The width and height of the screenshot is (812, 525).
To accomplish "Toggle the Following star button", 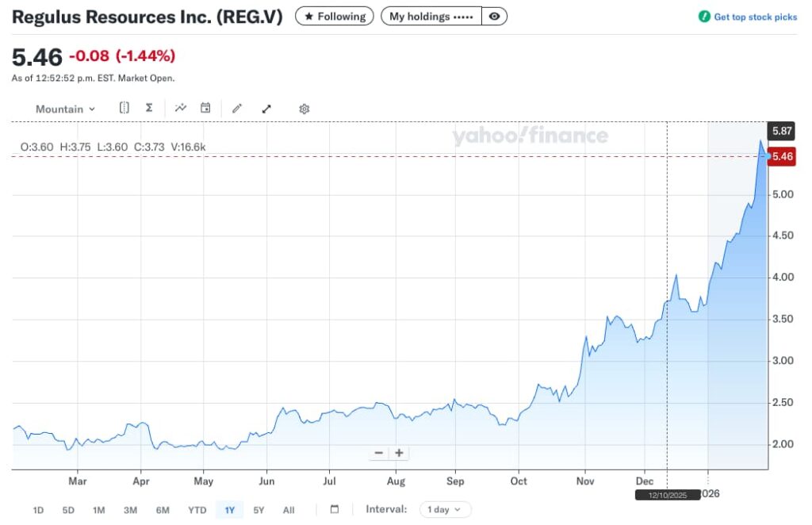I will pyautogui.click(x=335, y=17).
